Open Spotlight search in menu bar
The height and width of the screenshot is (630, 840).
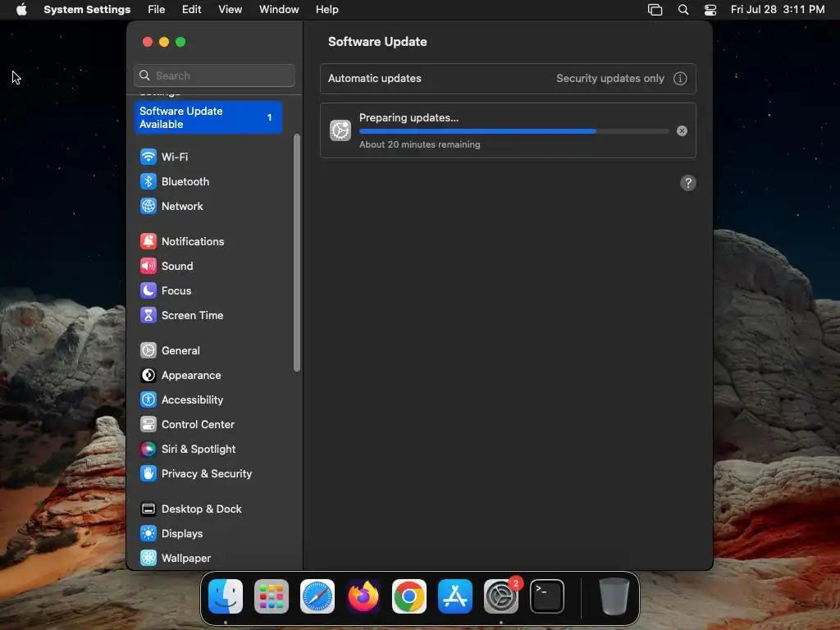(683, 10)
